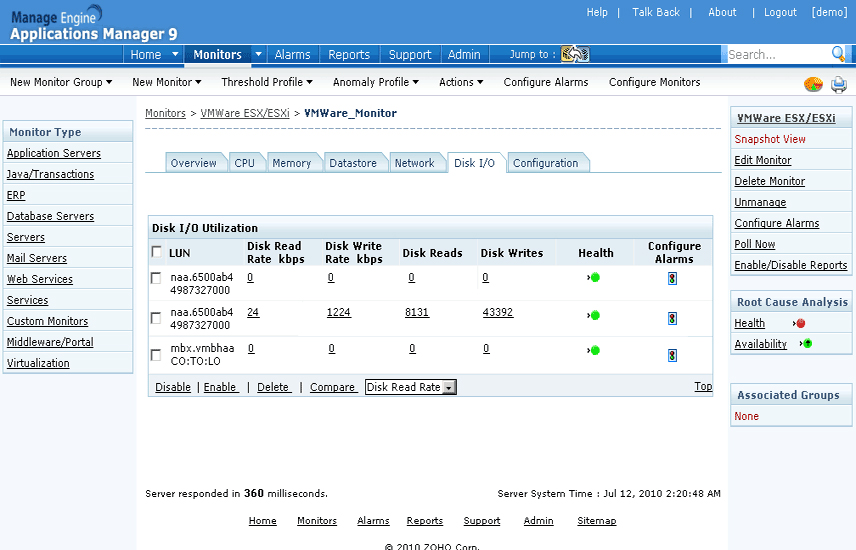The height and width of the screenshot is (550, 856).
Task: Expand the Actions dropdown
Action: 461,82
